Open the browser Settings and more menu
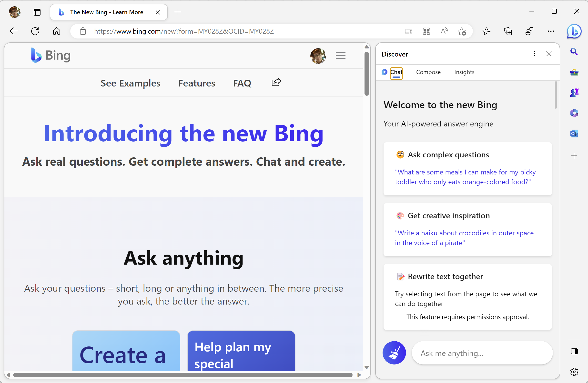 pos(550,31)
